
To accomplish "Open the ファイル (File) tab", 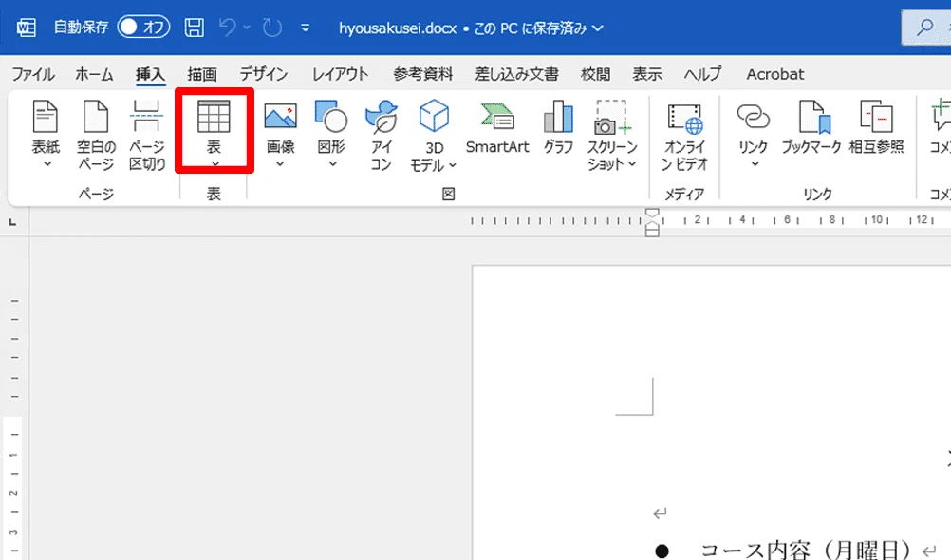I will [33, 74].
